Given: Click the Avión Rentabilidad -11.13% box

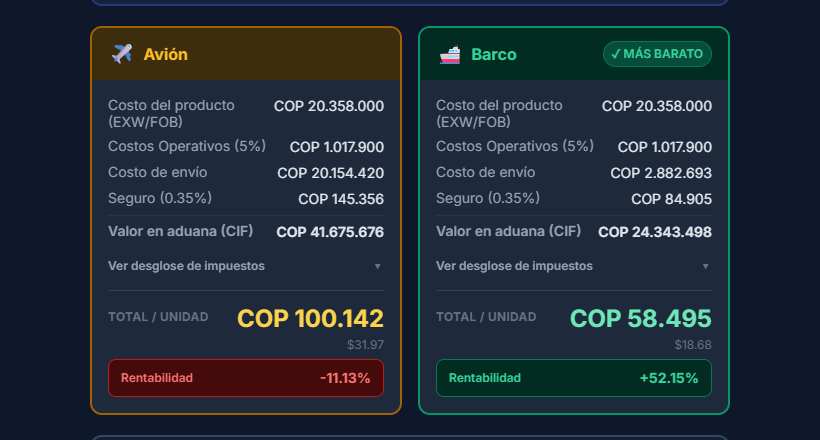Looking at the screenshot, I should pyautogui.click(x=246, y=378).
